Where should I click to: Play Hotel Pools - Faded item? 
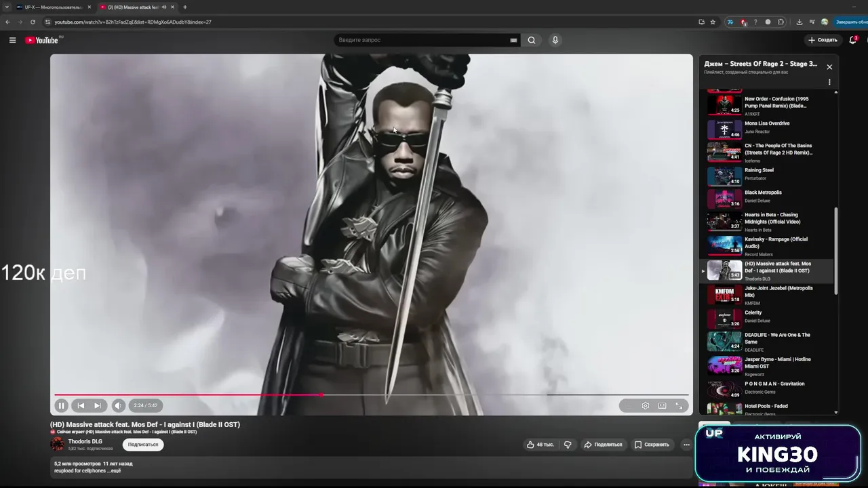click(768, 408)
